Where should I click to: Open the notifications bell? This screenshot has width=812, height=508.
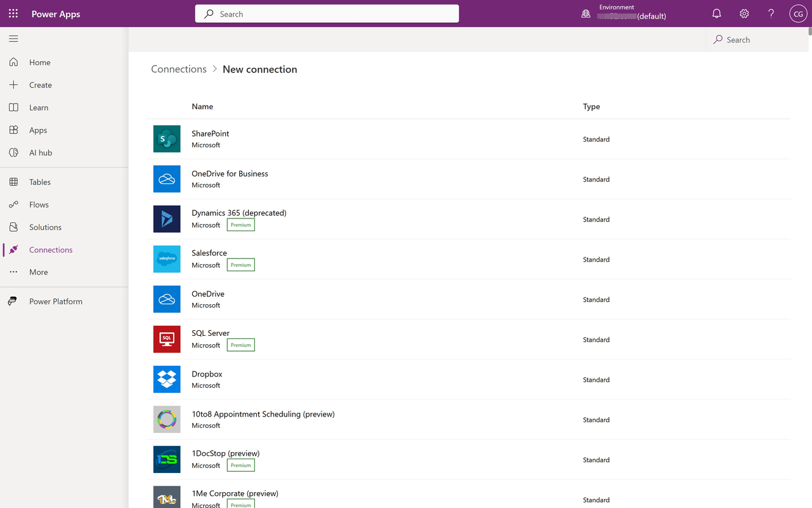pyautogui.click(x=716, y=13)
